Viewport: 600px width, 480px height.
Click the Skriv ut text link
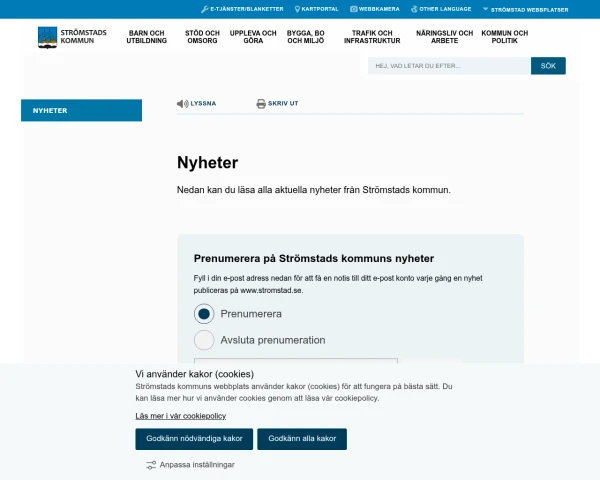pos(283,103)
